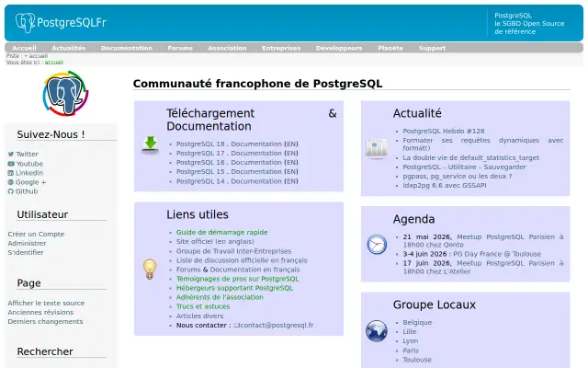Open the Belgique local group
Screen dimensions: 588x368
417,323
